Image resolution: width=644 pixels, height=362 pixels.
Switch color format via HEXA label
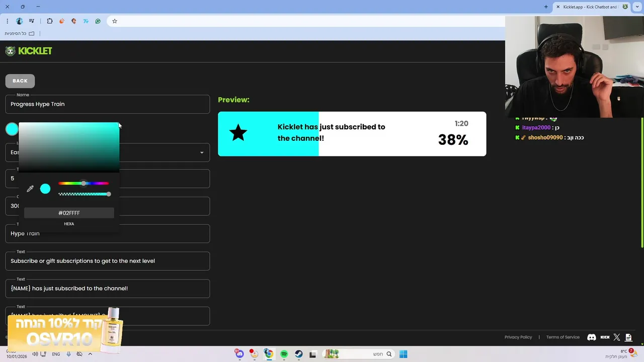pyautogui.click(x=69, y=224)
